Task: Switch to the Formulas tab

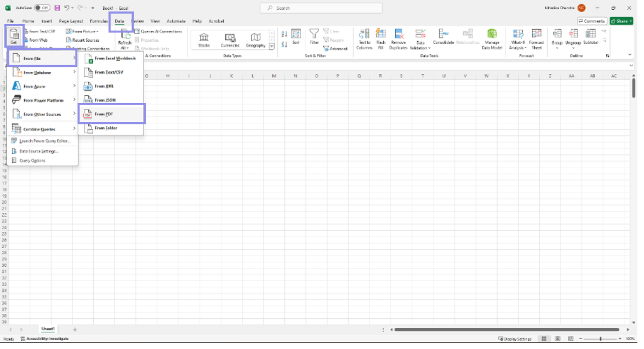Action: click(99, 21)
